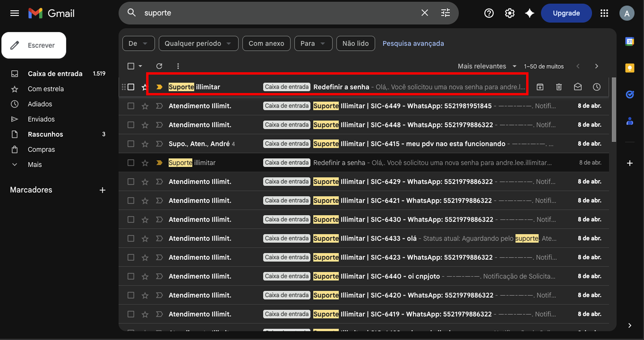
Task: Open 'Mais relevantes' sort dropdown
Action: pos(487,66)
